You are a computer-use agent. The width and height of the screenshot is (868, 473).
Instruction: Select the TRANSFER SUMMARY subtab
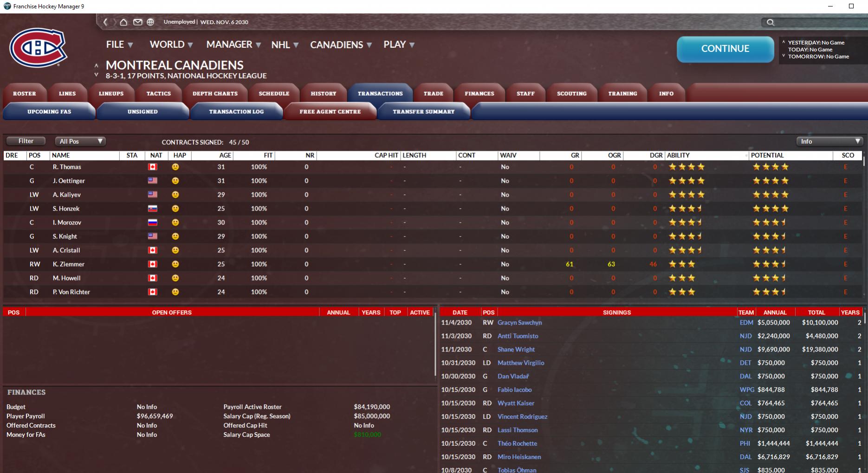point(424,112)
